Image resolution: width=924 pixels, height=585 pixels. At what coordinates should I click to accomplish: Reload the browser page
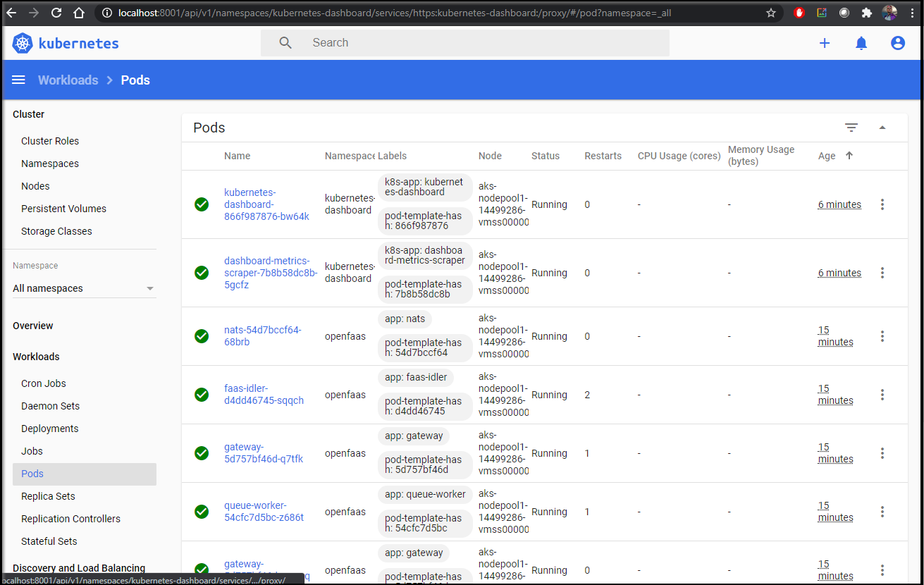[56, 13]
